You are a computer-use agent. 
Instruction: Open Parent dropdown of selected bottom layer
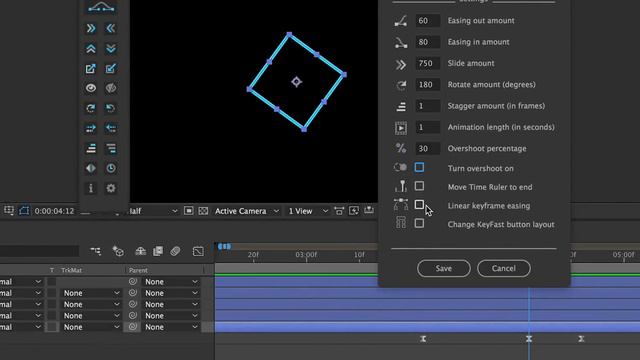171,327
